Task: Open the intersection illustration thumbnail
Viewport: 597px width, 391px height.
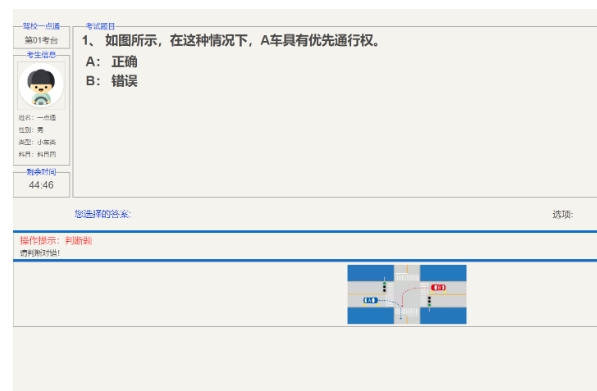Action: pyautogui.click(x=407, y=294)
